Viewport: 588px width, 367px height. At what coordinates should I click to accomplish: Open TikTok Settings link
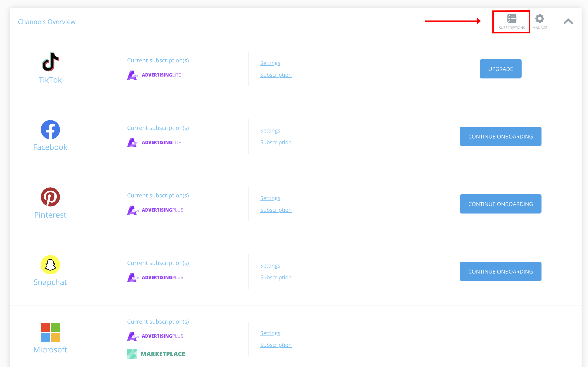point(270,63)
